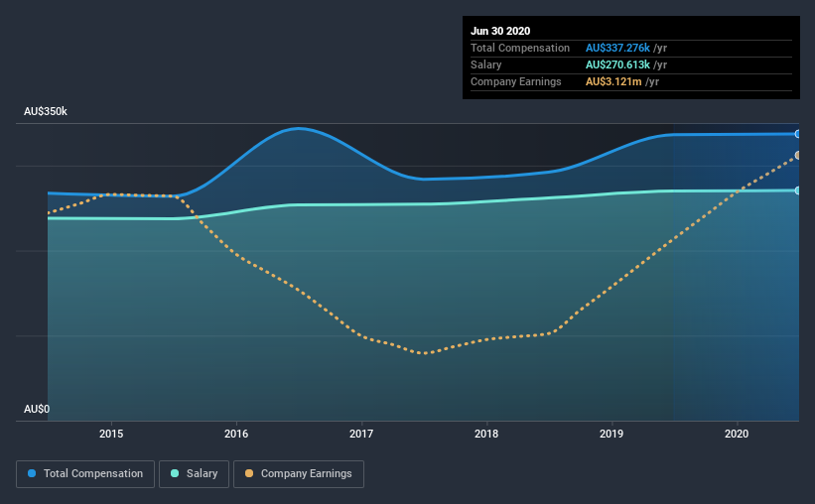This screenshot has width=815, height=504.
Task: Click the teal dot in Salary legend
Action: click(x=175, y=473)
